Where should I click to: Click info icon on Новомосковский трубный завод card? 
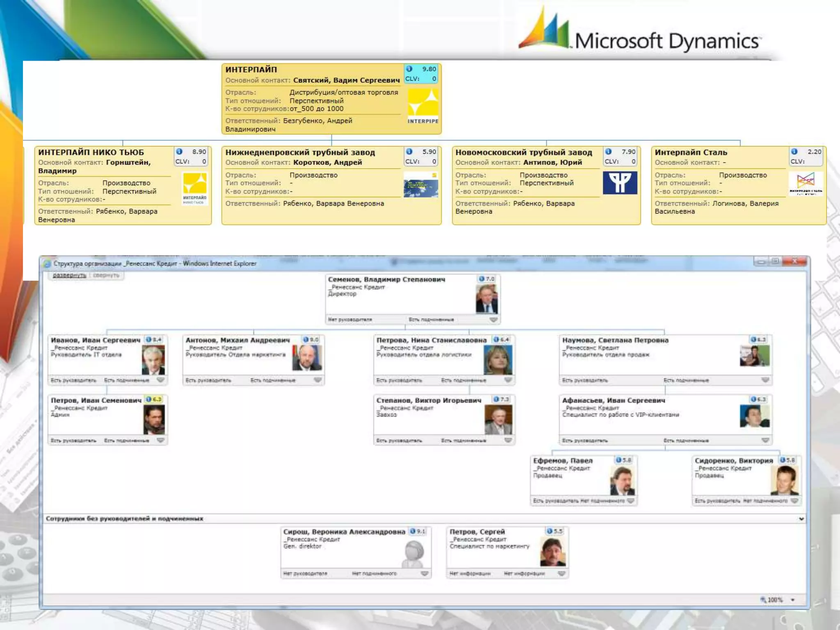tap(609, 152)
